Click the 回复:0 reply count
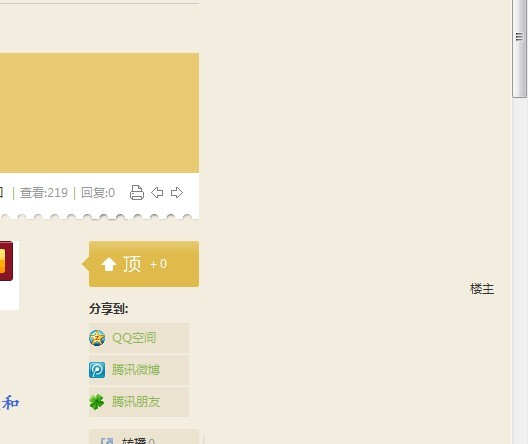Image resolution: width=528 pixels, height=444 pixels. 98,193
